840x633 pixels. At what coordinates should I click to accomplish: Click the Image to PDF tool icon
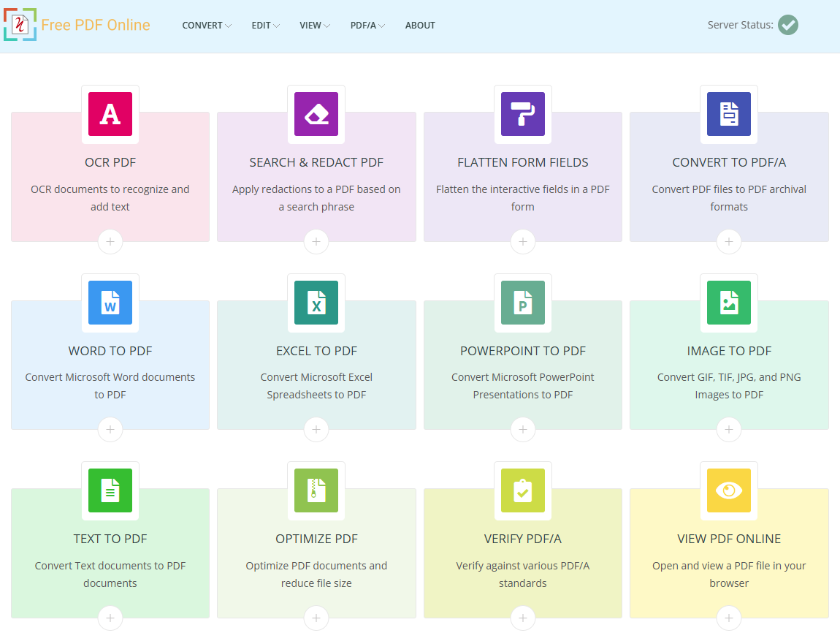click(x=728, y=303)
